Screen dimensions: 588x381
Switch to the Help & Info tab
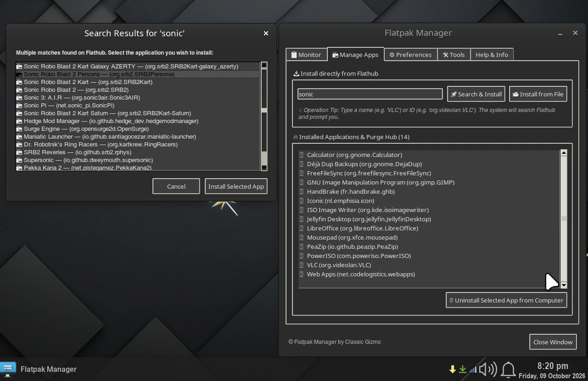coord(492,55)
